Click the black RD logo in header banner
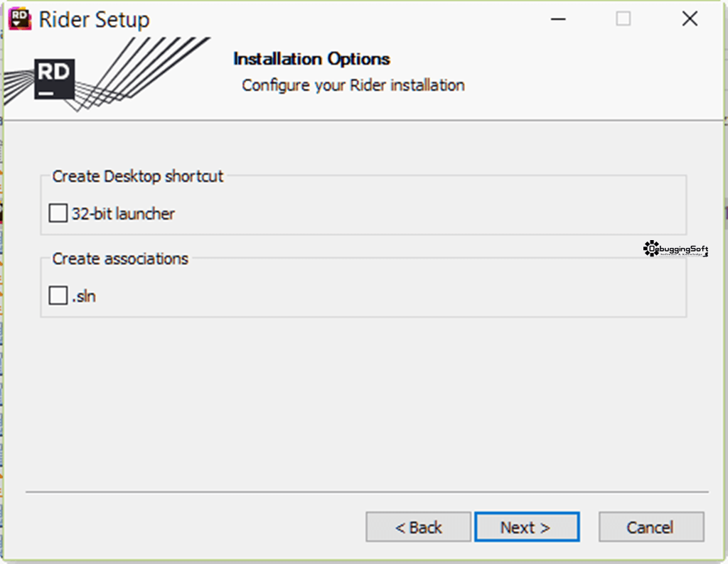Screen dimensions: 728x564 pyautogui.click(x=54, y=79)
